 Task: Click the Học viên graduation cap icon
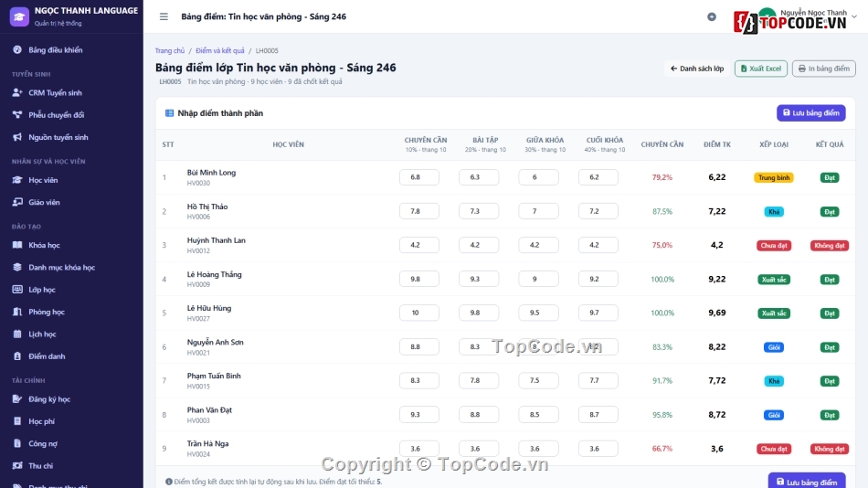coord(17,180)
